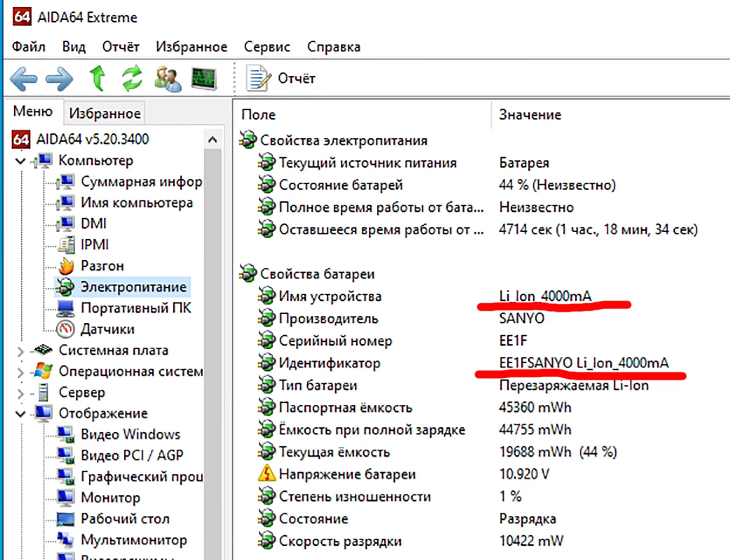Click the IPMI tree icon

coord(66,245)
